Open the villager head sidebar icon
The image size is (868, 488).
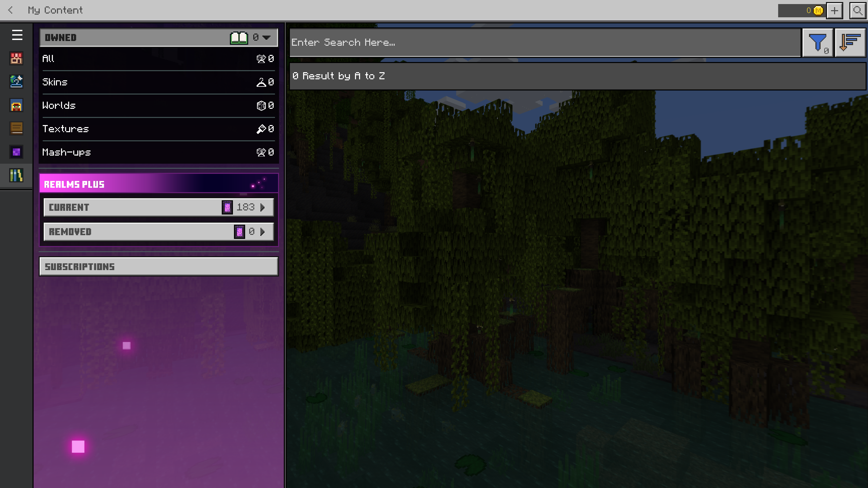tap(16, 105)
